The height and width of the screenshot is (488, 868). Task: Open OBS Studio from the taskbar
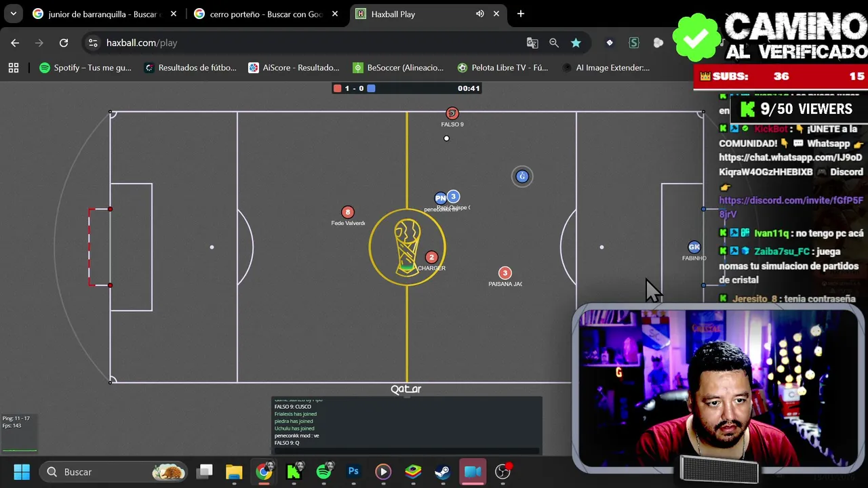tap(502, 472)
